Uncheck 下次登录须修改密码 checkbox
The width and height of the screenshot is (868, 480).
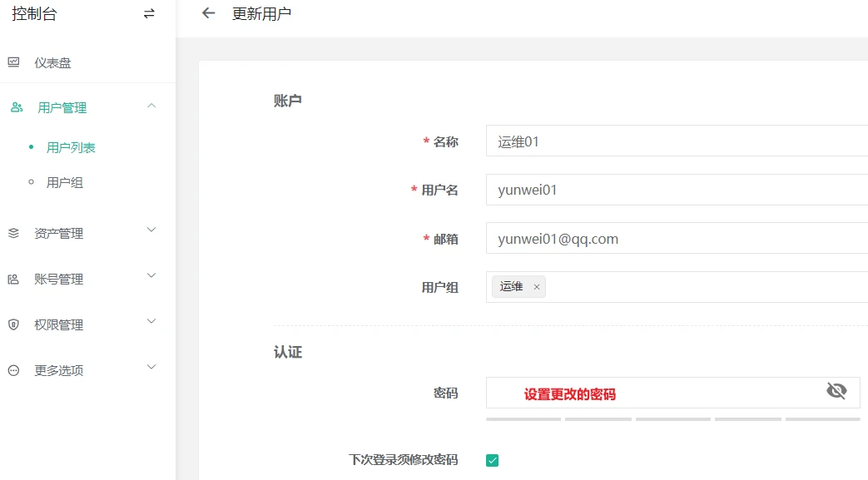point(492,460)
